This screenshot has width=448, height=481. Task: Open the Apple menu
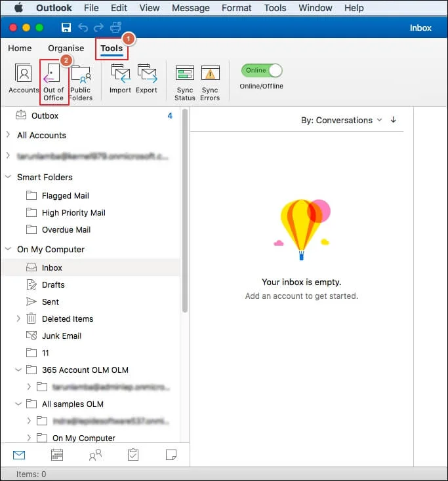coord(19,8)
